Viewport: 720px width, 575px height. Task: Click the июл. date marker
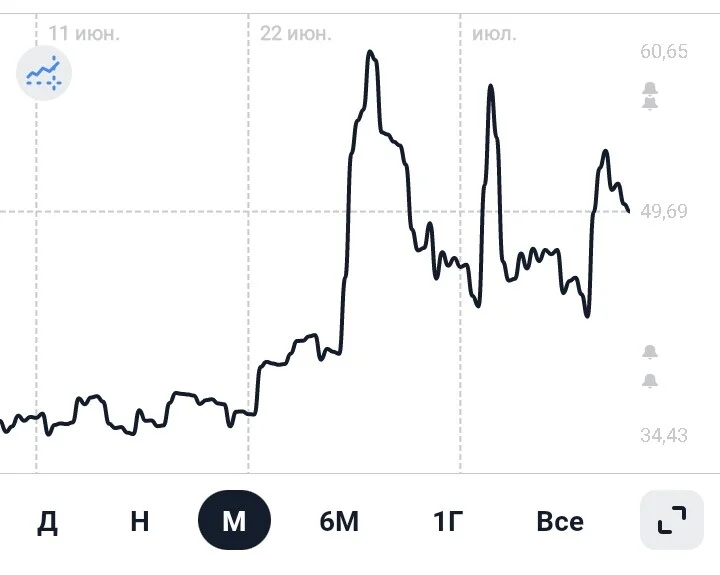(x=494, y=34)
